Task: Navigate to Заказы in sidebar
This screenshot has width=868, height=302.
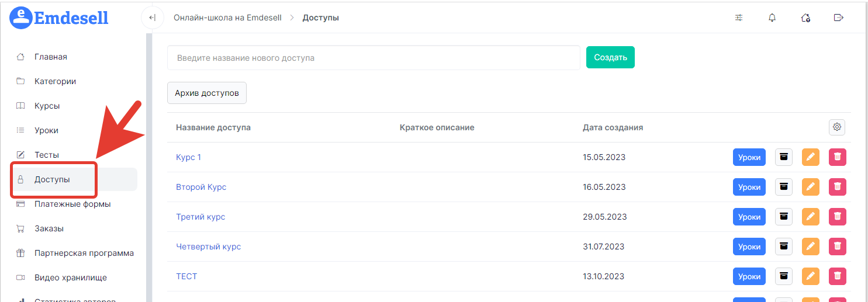Action: coord(49,228)
